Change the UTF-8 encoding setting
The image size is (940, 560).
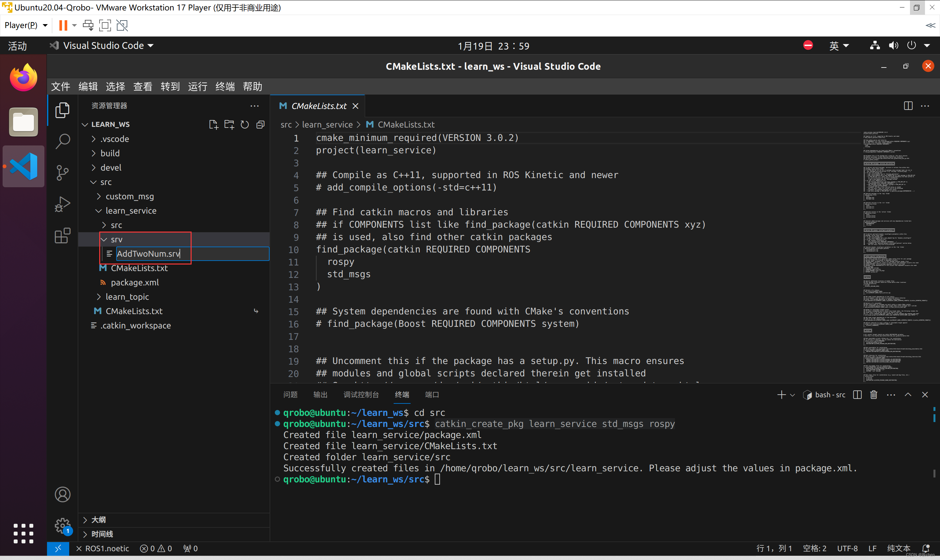pos(847,548)
